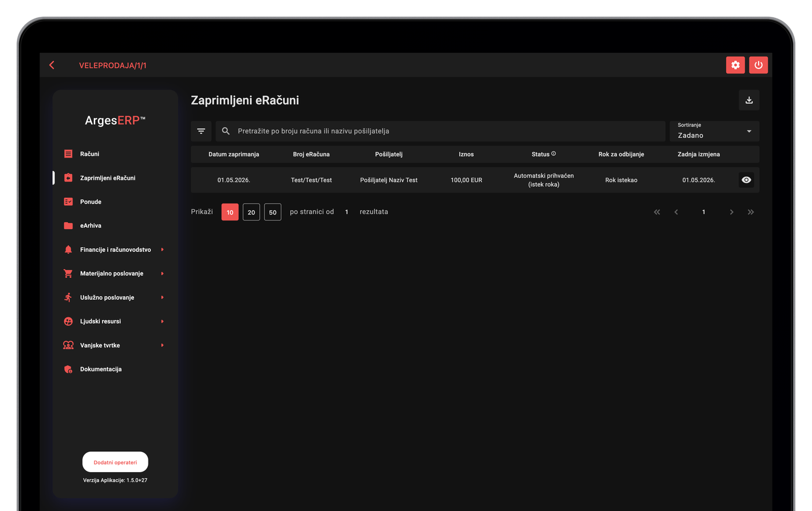Click the Broj eRačuna column header
This screenshot has width=812, height=511.
(x=311, y=154)
